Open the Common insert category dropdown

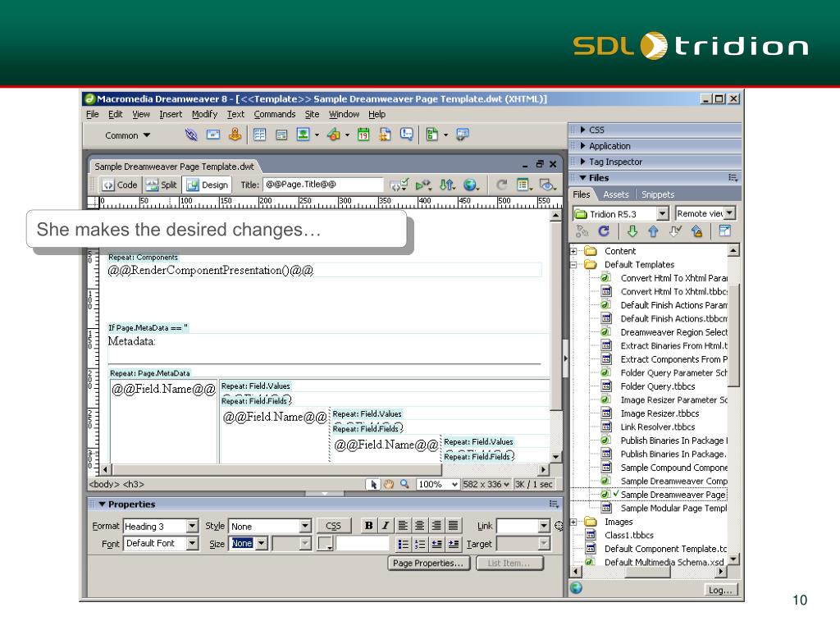pyautogui.click(x=127, y=135)
